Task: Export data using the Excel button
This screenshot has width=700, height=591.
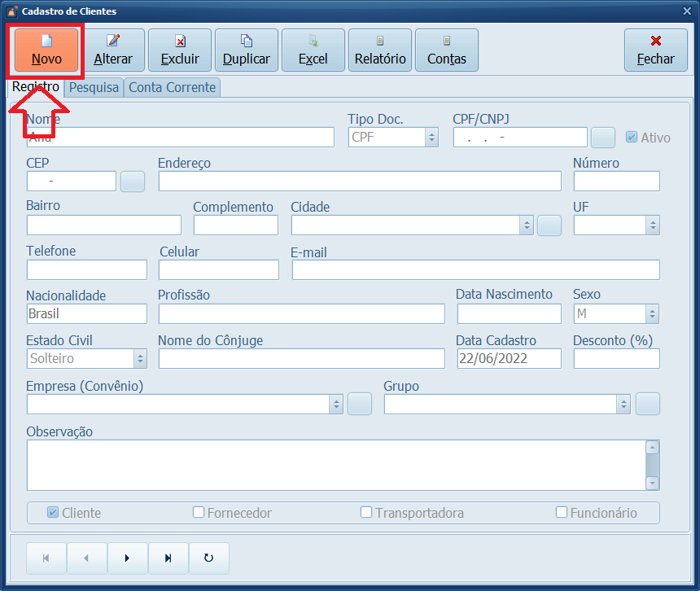Action: 313,50
